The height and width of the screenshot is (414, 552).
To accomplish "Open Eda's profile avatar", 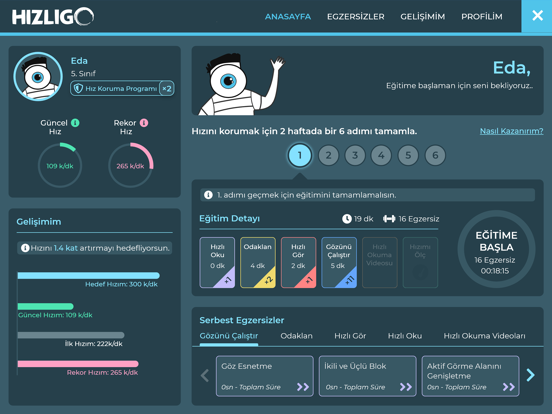I will 38,76.
